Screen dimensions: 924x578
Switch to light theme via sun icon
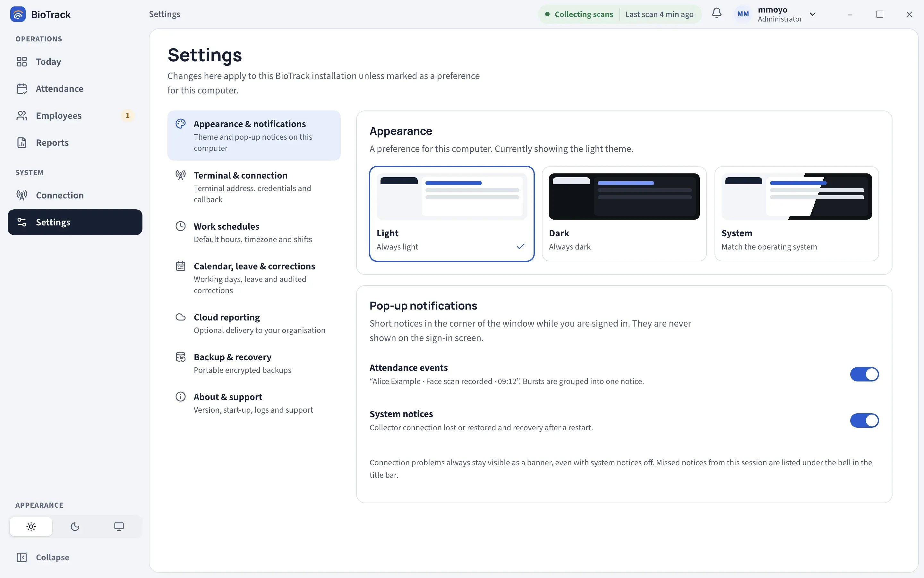click(31, 526)
